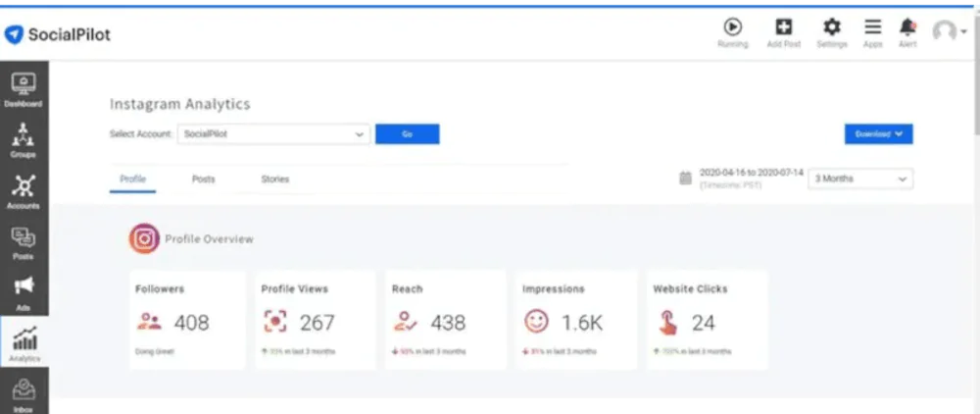Viewport: 980px width, 414px height.
Task: Select Analytics in the sidebar
Action: pos(24,342)
